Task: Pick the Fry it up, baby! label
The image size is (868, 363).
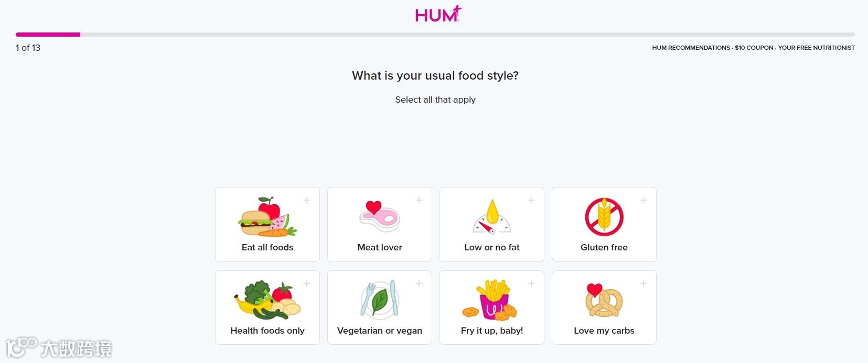Action: point(492,331)
